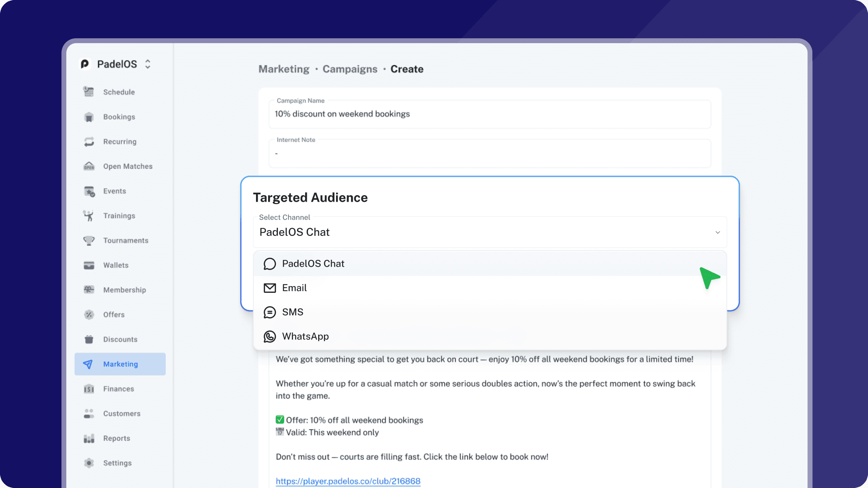Viewport: 868px width, 488px height.
Task: Click the Marketing breadcrumb link
Action: [284, 69]
